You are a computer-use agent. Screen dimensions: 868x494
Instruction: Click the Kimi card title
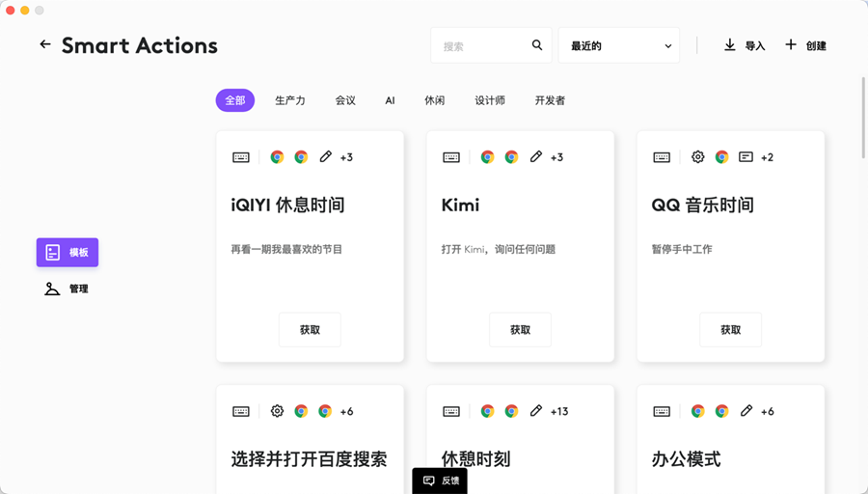(461, 205)
